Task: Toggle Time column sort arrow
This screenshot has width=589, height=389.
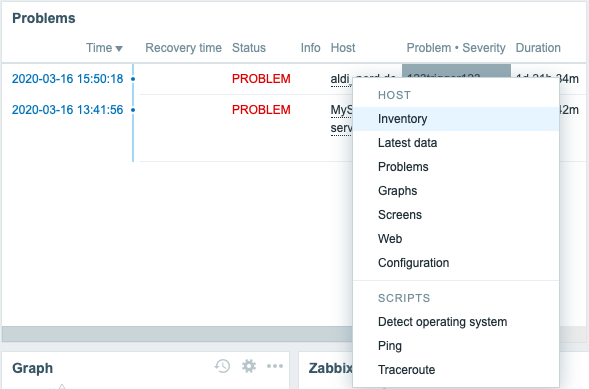Action: 119,48
